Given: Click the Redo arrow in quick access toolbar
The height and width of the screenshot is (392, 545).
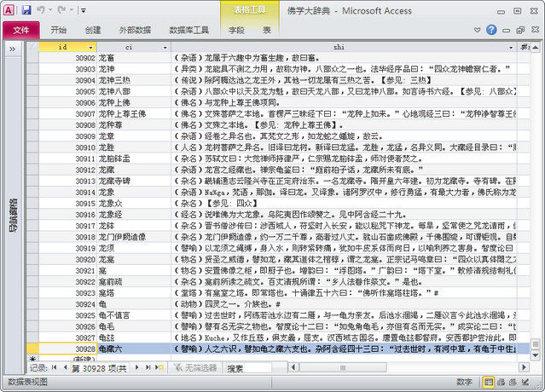Looking at the screenshot, I should point(62,10).
